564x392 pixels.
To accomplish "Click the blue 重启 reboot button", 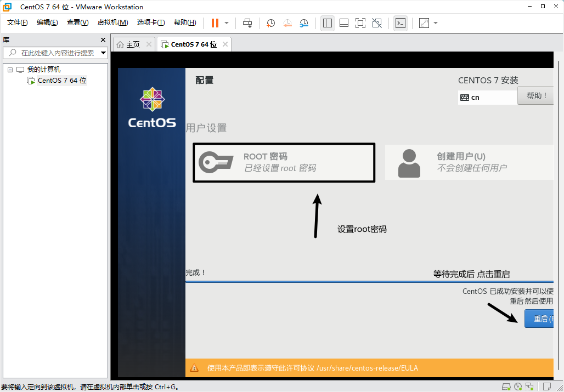I will [x=539, y=319].
